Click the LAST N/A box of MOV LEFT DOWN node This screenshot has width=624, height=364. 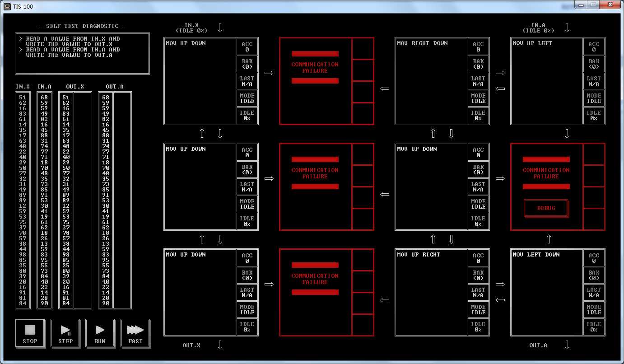(594, 293)
